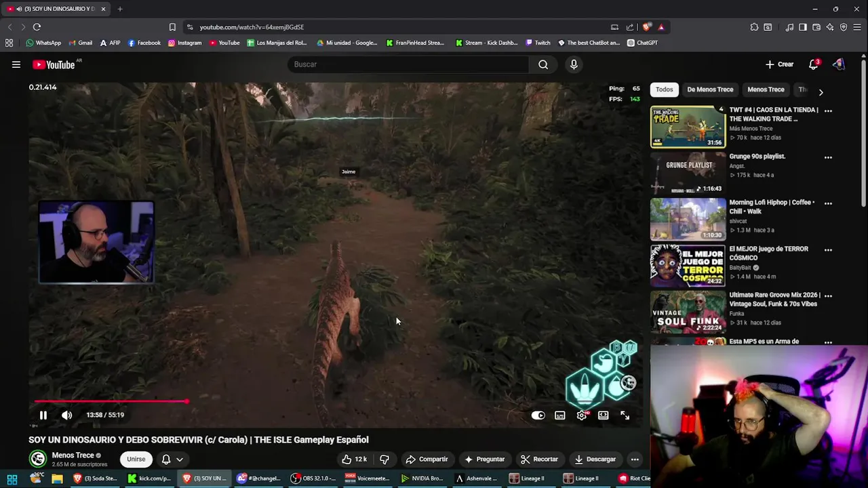This screenshot has width=868, height=488.
Task: Select the Menos Trece filter chip
Action: click(766, 89)
